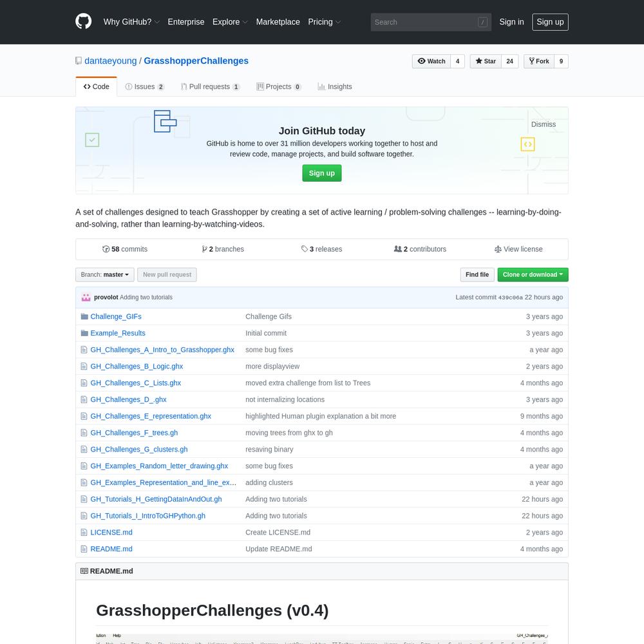View the 2 branches list
Screen dimensions: 644x644
223,249
